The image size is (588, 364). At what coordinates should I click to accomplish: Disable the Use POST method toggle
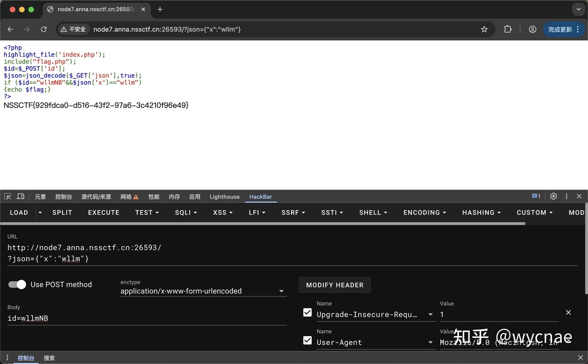click(17, 284)
